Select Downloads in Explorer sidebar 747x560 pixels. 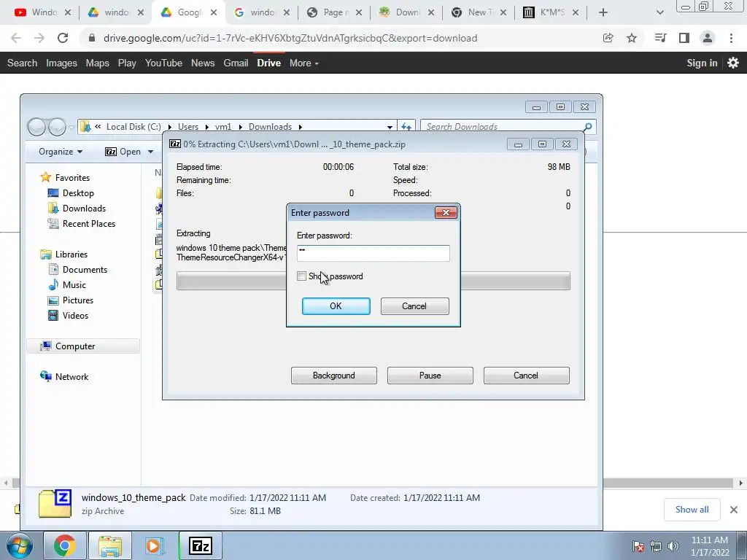77,208
